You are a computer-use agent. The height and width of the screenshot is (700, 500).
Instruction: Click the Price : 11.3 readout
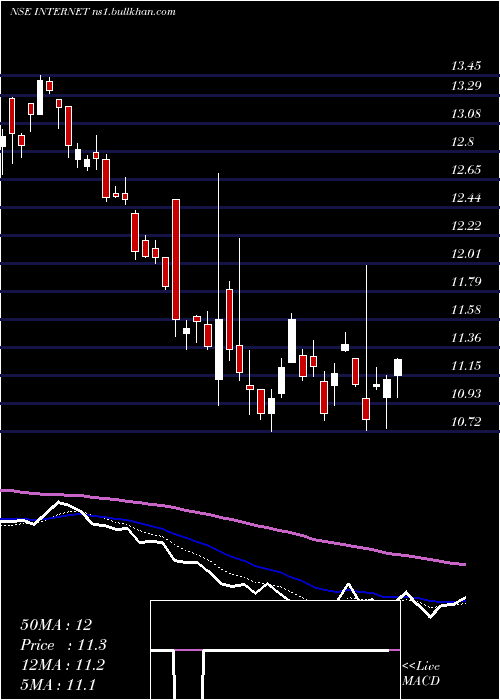(x=63, y=645)
